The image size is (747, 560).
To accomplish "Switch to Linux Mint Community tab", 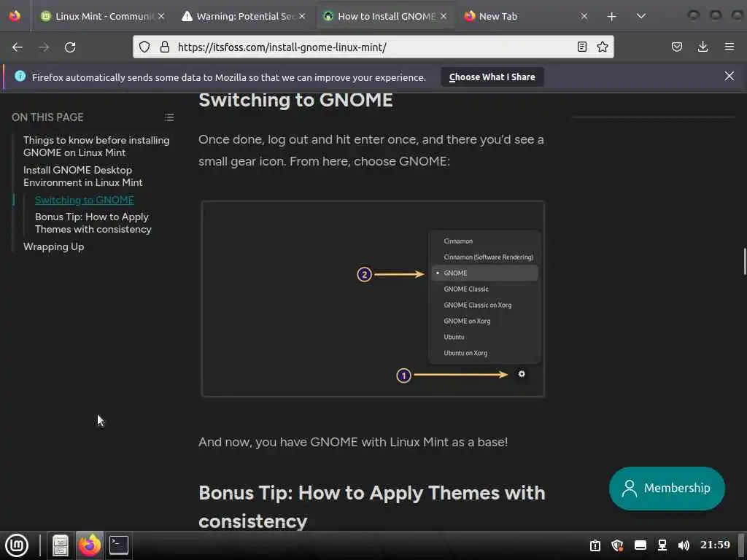I will point(102,16).
